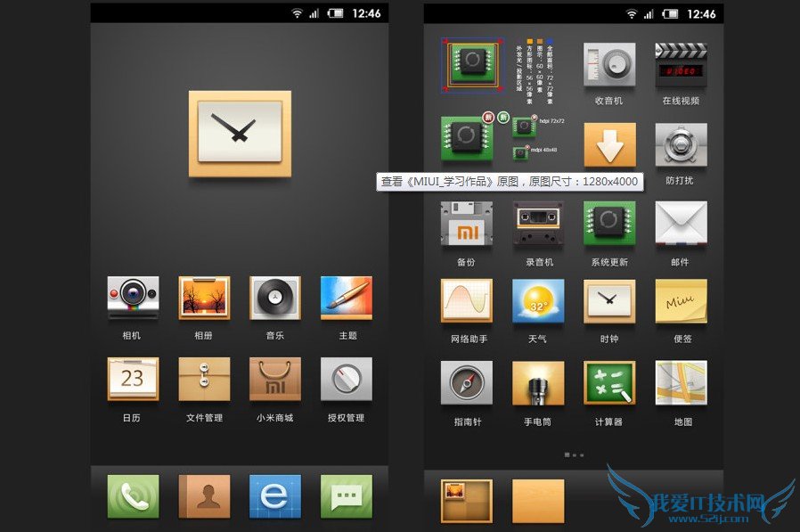Open the 相册 gallery app
The image size is (800, 532).
tap(204, 298)
